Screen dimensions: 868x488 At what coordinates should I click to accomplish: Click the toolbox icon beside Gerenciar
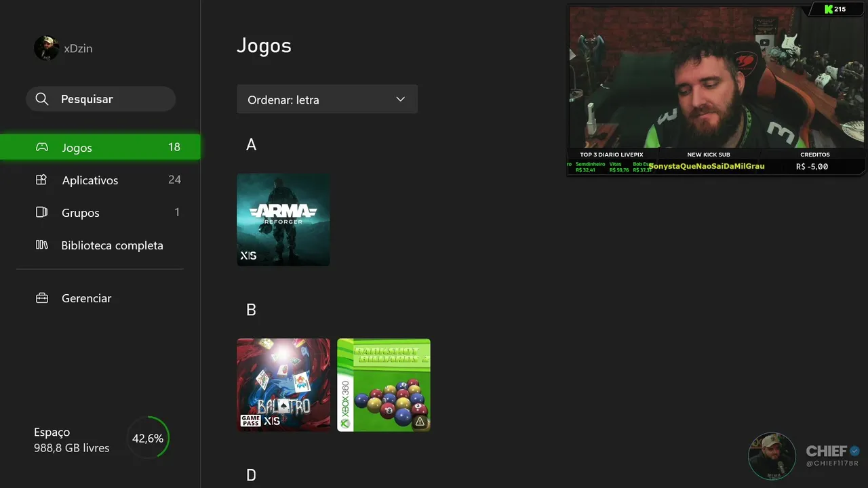tap(41, 298)
